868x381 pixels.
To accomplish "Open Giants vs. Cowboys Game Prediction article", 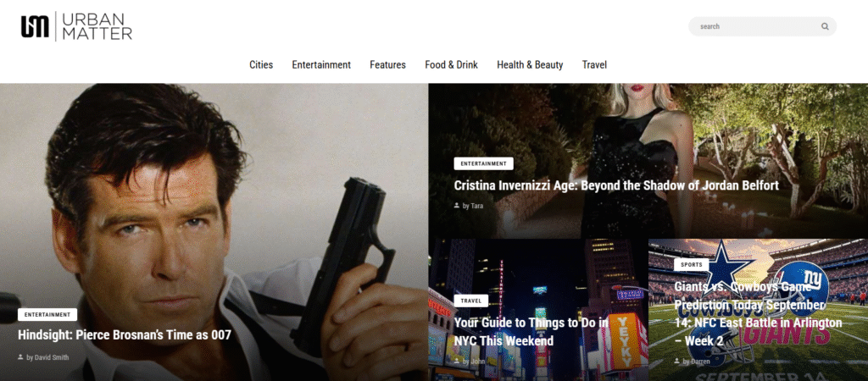I will click(758, 313).
